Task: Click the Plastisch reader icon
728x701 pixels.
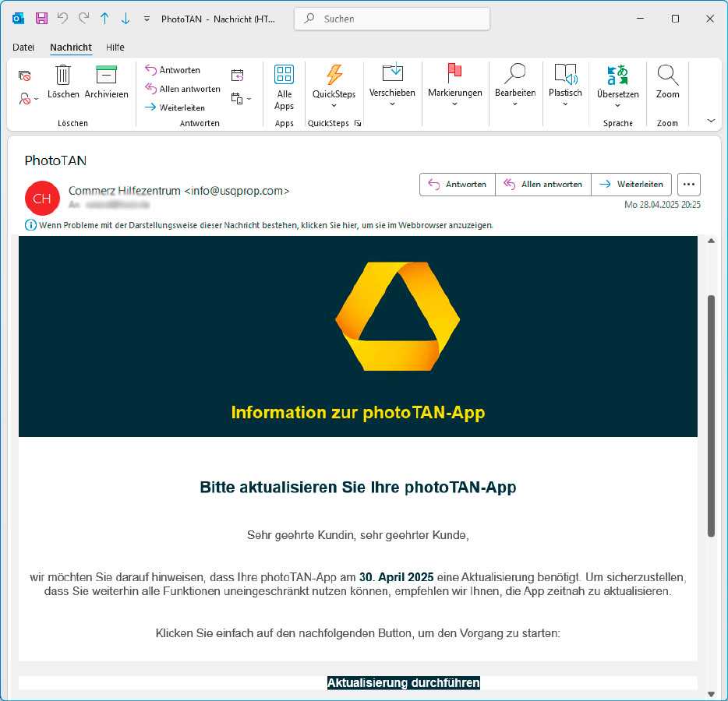Action: coord(565,73)
